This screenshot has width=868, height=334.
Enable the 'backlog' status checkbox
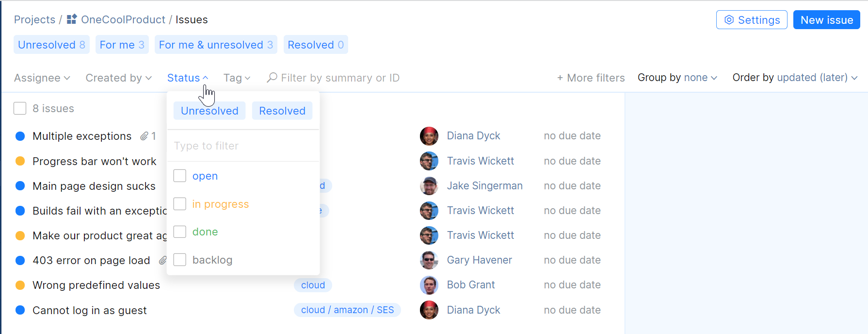180,260
